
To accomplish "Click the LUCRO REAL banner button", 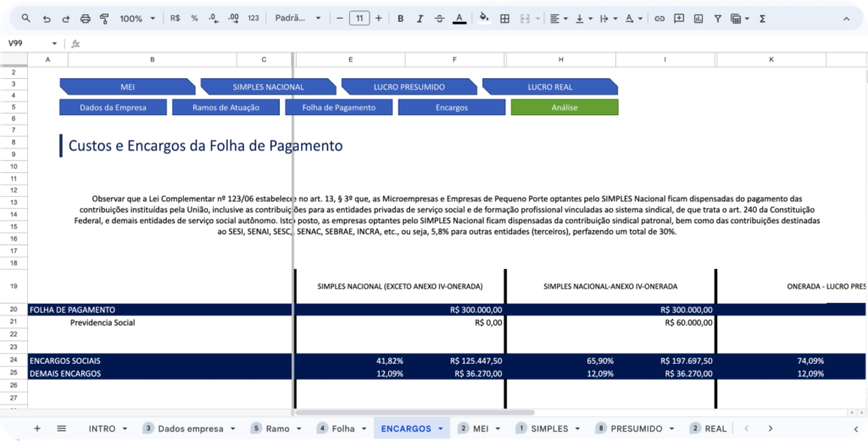I will tap(549, 87).
